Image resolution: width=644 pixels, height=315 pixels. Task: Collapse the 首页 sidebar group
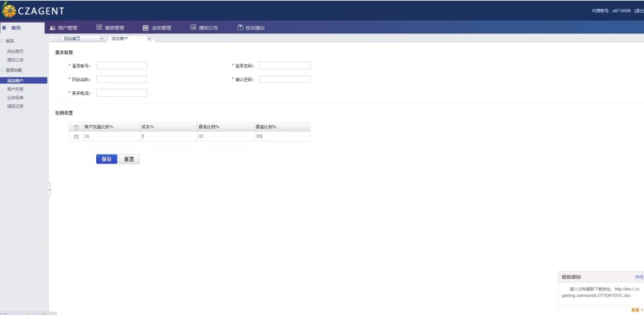click(x=3, y=41)
